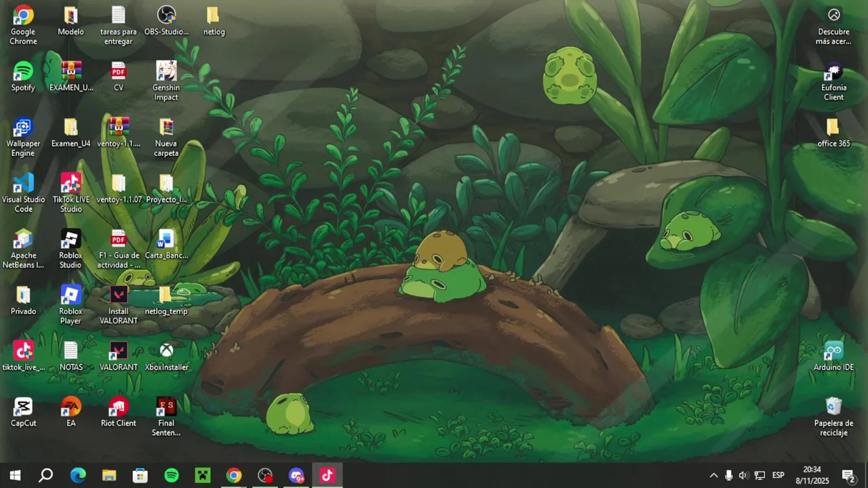Select the office 365 folder
The height and width of the screenshot is (488, 868).
tap(833, 132)
